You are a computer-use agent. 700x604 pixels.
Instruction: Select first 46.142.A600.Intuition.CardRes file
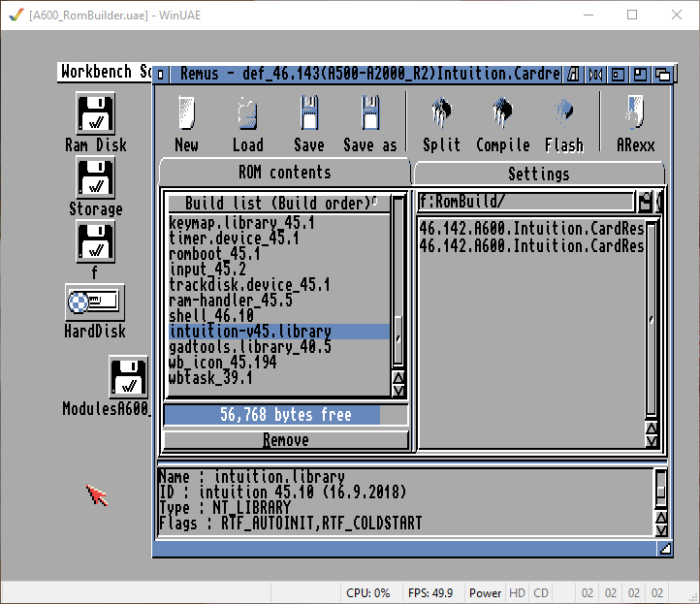click(531, 229)
